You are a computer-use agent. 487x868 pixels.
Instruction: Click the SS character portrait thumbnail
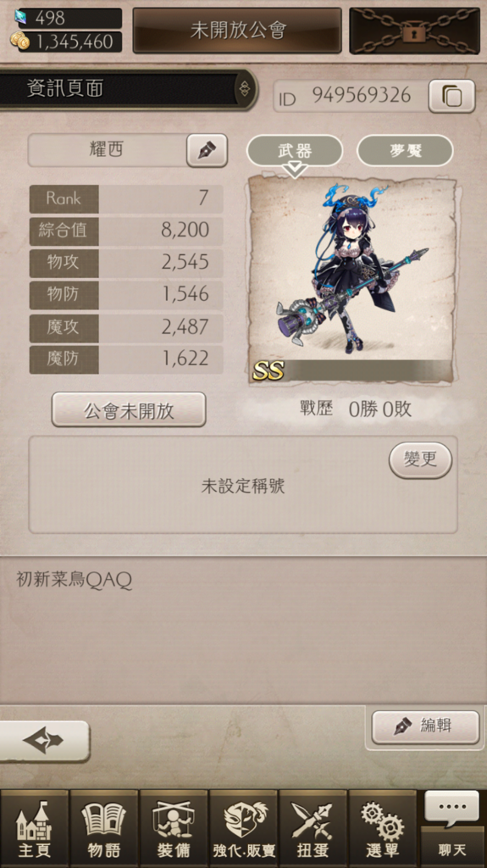click(351, 280)
